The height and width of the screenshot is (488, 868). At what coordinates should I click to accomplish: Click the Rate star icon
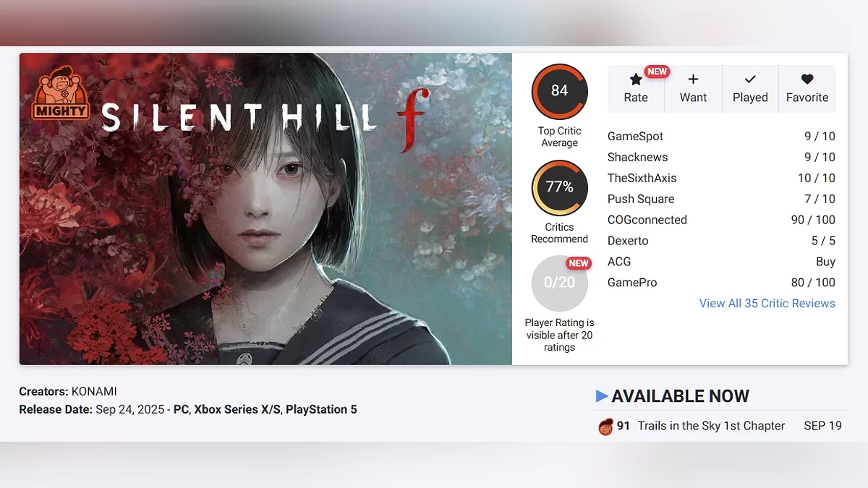click(x=636, y=80)
